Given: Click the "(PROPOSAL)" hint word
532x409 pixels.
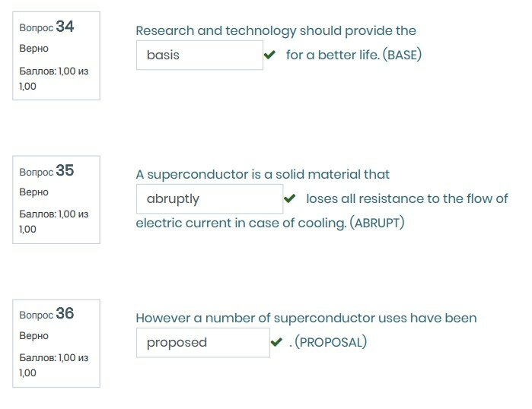Looking at the screenshot, I should (330, 343).
